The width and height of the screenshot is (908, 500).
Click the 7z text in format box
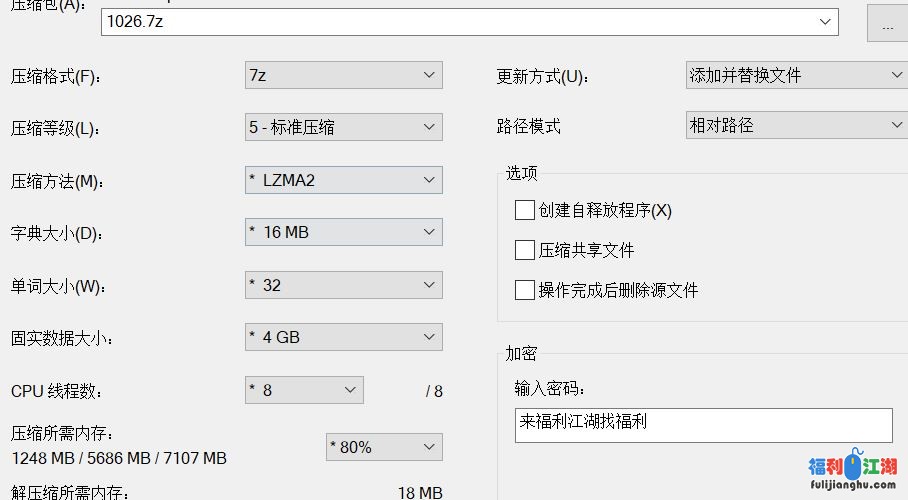[257, 75]
